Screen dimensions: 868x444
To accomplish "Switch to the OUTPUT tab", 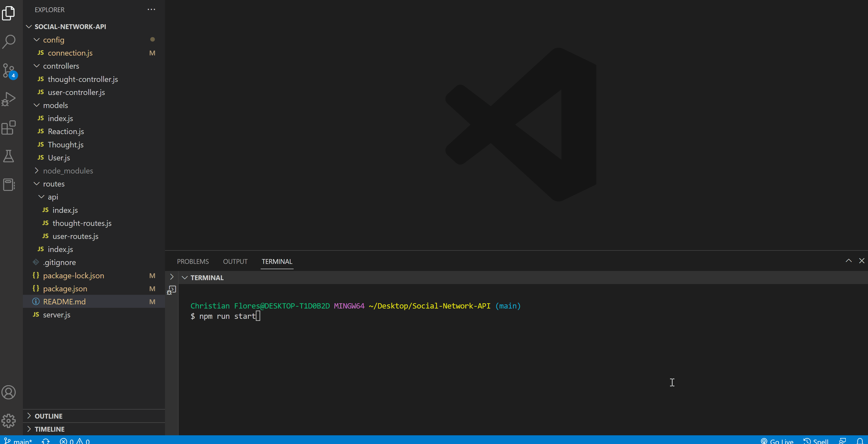I will click(x=235, y=261).
